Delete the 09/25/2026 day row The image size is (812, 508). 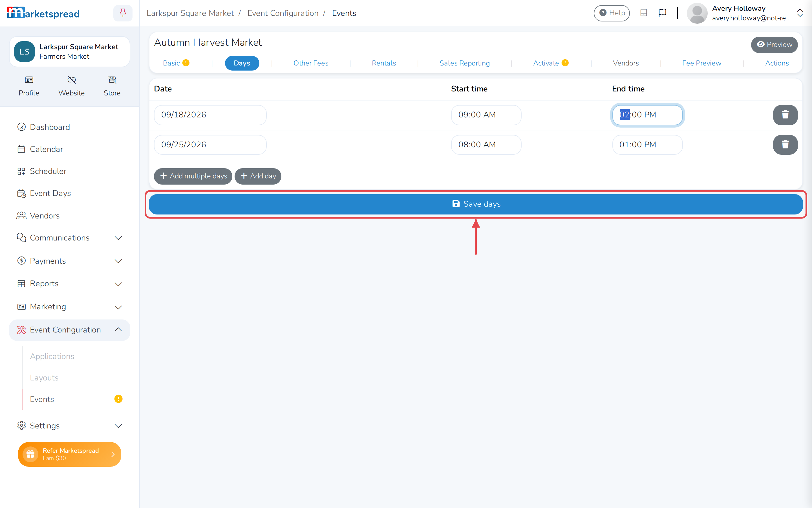point(785,145)
